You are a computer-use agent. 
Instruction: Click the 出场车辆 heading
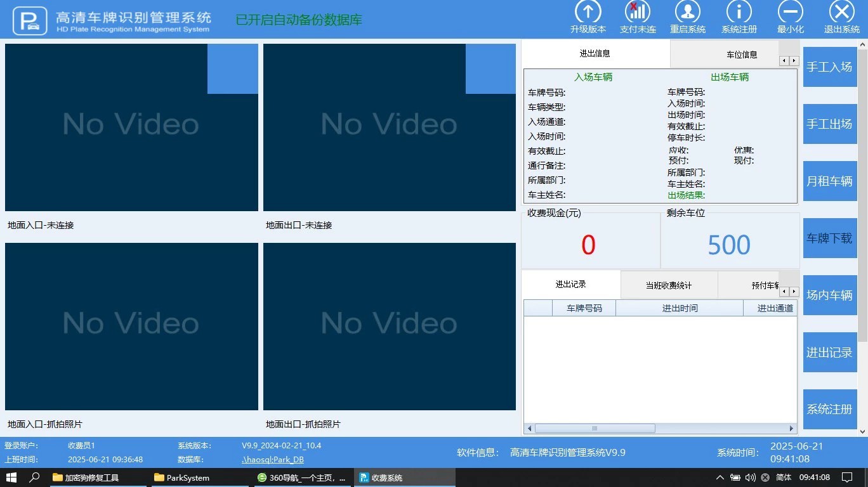tap(730, 77)
